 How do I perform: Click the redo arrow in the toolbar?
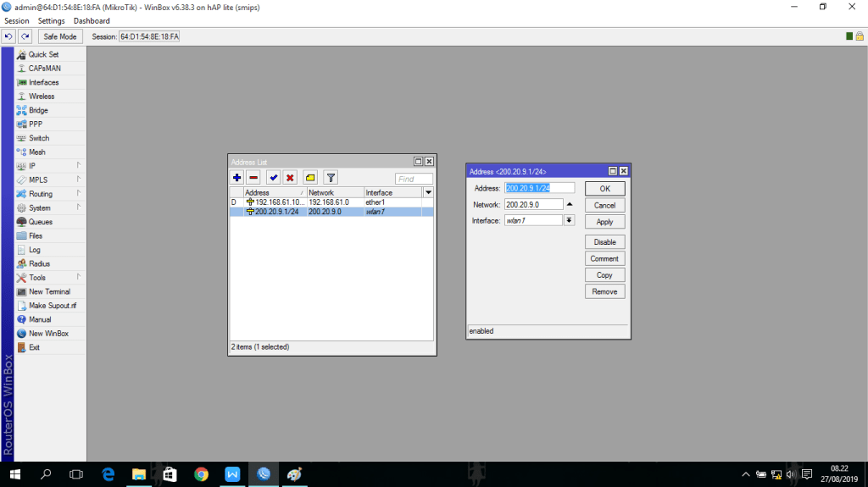click(x=25, y=36)
